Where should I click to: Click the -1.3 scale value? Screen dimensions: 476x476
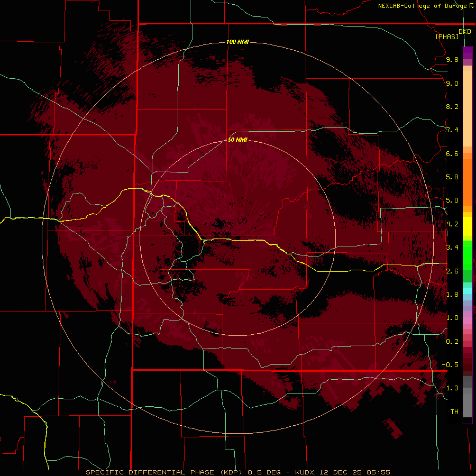coord(450,388)
